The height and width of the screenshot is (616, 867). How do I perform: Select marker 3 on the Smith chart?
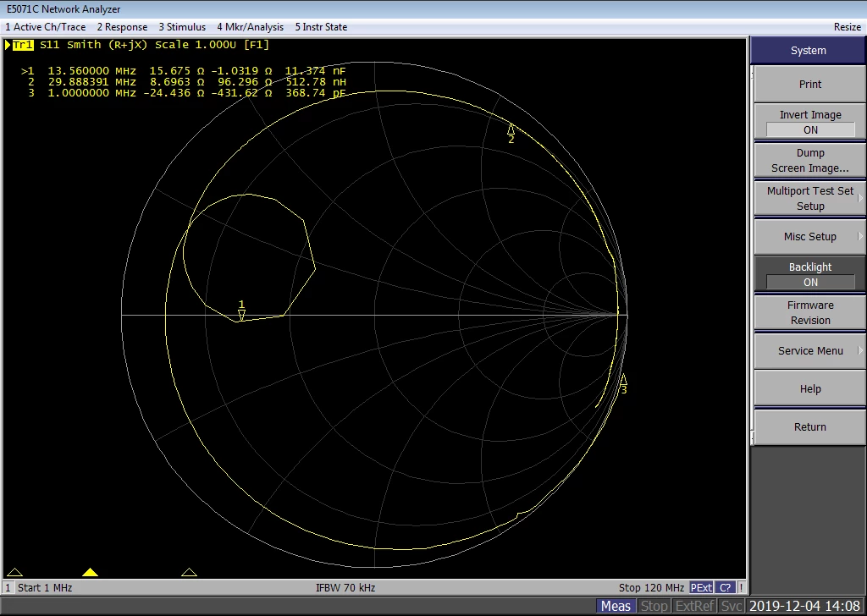[623, 384]
